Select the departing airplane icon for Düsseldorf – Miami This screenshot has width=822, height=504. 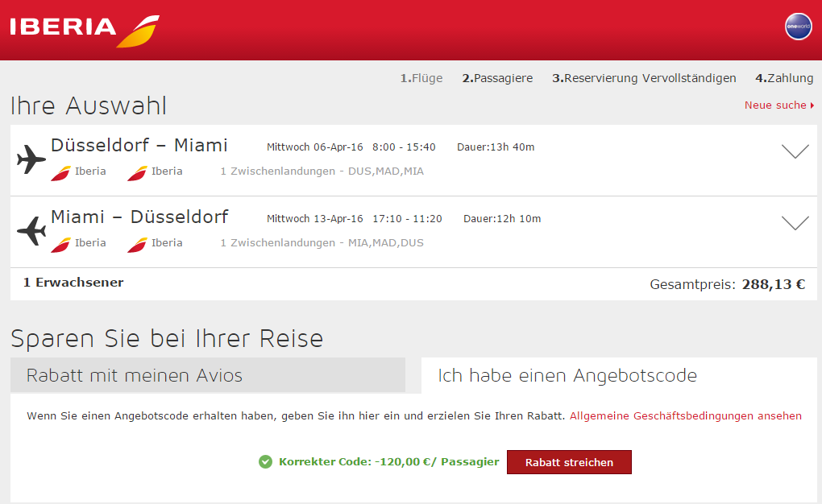pyautogui.click(x=31, y=159)
